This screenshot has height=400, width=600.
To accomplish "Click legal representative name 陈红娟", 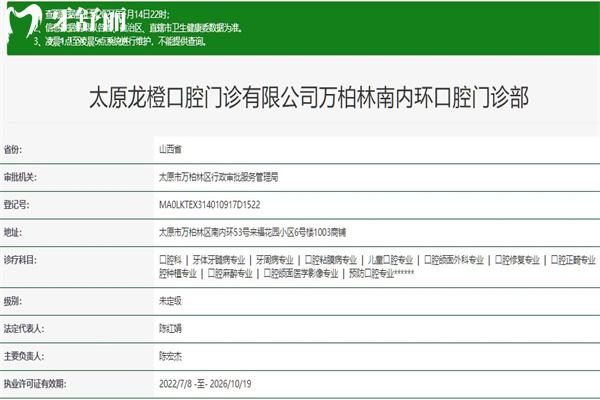I will tap(170, 328).
